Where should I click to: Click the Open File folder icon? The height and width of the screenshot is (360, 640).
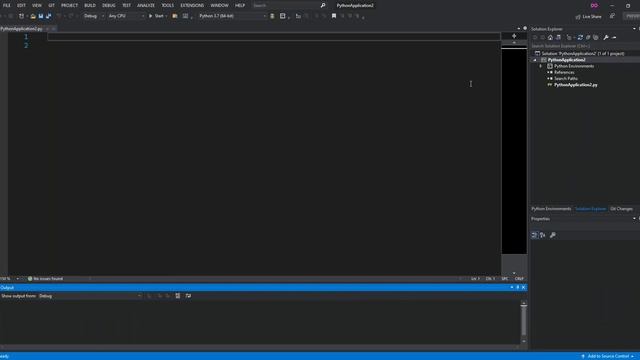pos(33,16)
